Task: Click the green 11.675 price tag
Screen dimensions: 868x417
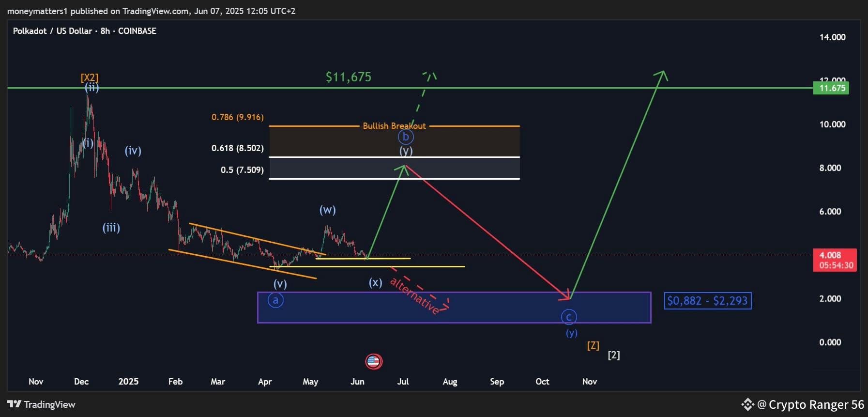Action: tap(832, 88)
